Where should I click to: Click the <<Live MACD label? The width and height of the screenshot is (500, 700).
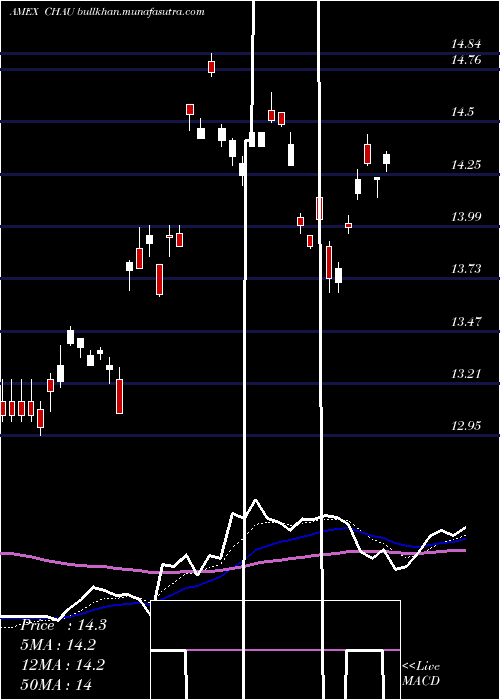tap(421, 673)
